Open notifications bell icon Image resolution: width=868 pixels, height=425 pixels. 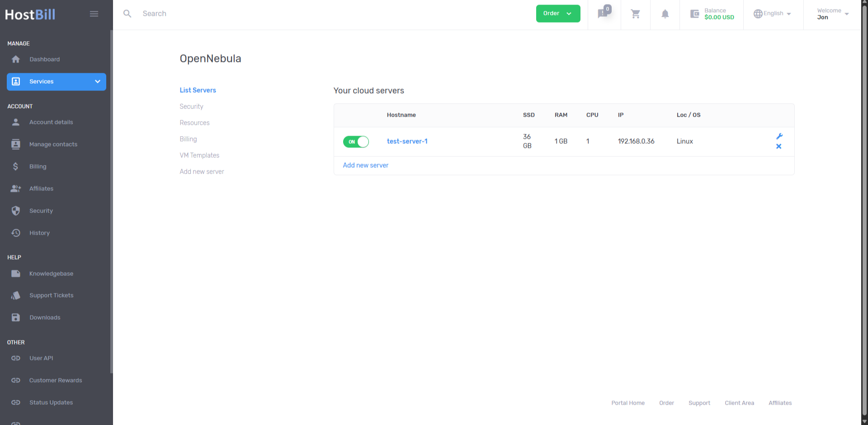pos(665,14)
